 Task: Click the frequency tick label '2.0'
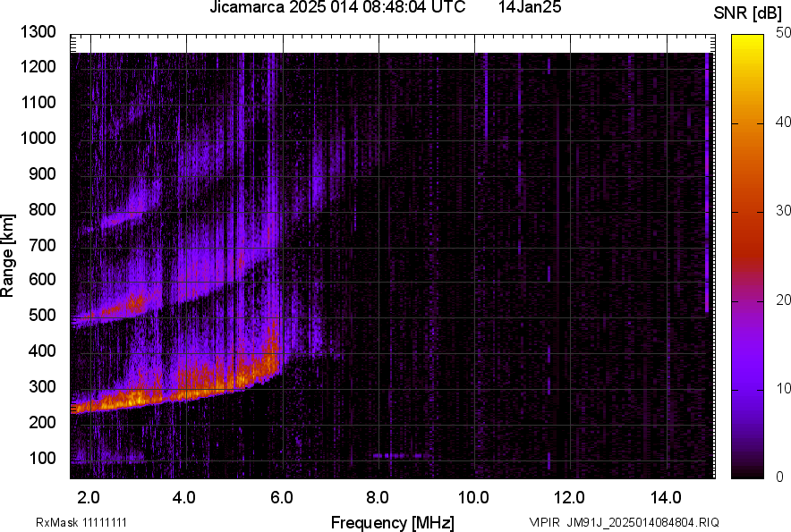click(89, 498)
